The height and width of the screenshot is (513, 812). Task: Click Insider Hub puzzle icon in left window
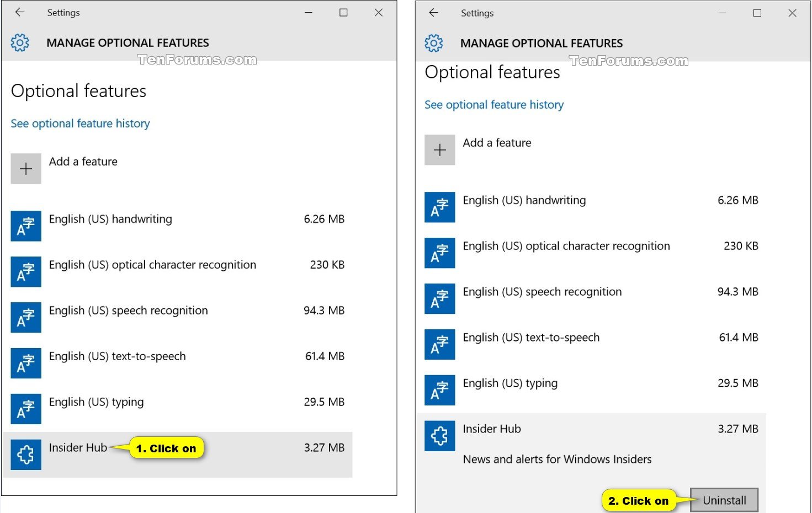coord(26,455)
